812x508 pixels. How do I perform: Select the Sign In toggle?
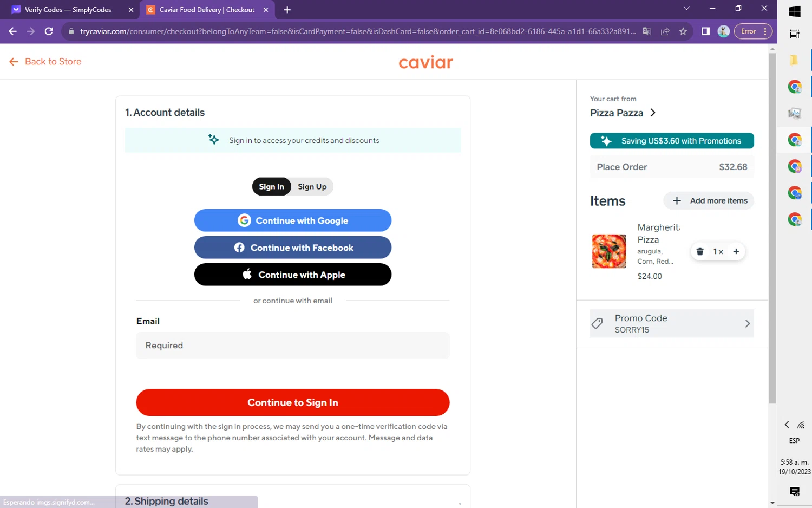click(271, 187)
